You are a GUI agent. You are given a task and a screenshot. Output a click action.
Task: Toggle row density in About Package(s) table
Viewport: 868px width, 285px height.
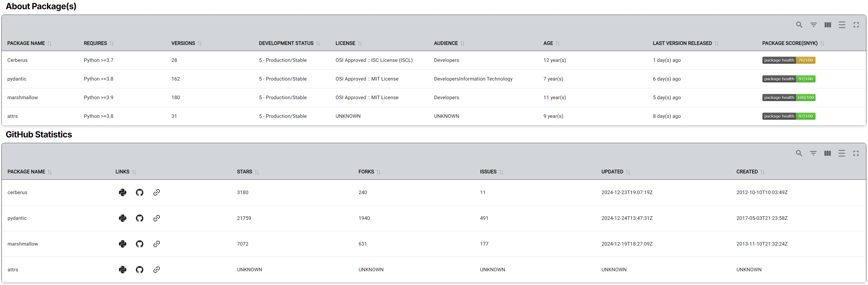tap(842, 25)
